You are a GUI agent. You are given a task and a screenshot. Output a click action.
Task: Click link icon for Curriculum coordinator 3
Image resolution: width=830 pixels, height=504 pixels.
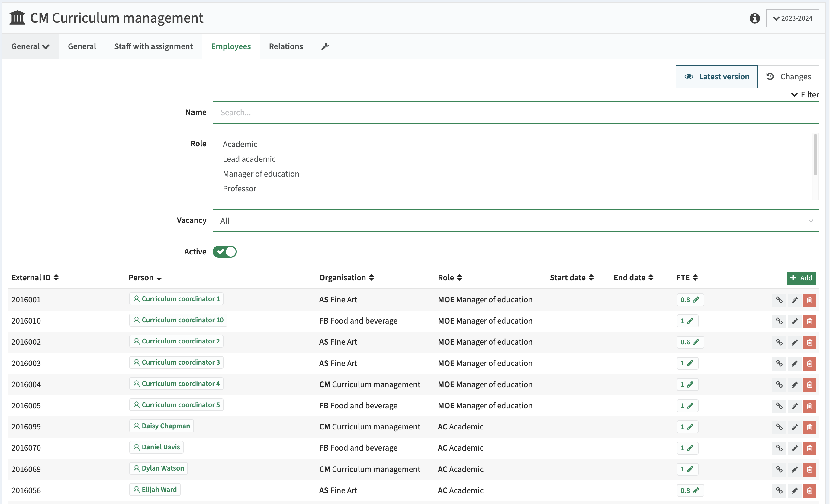coord(779,364)
